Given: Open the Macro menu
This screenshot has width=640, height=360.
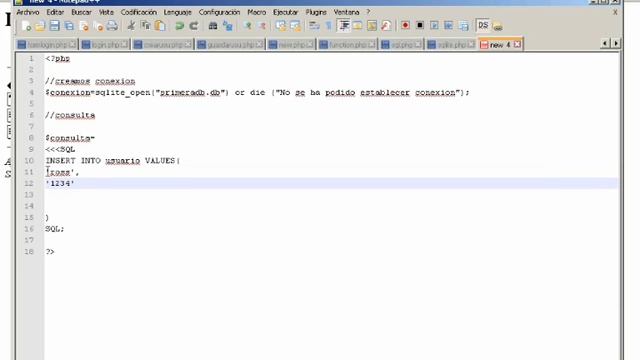Looking at the screenshot, I should (256, 12).
